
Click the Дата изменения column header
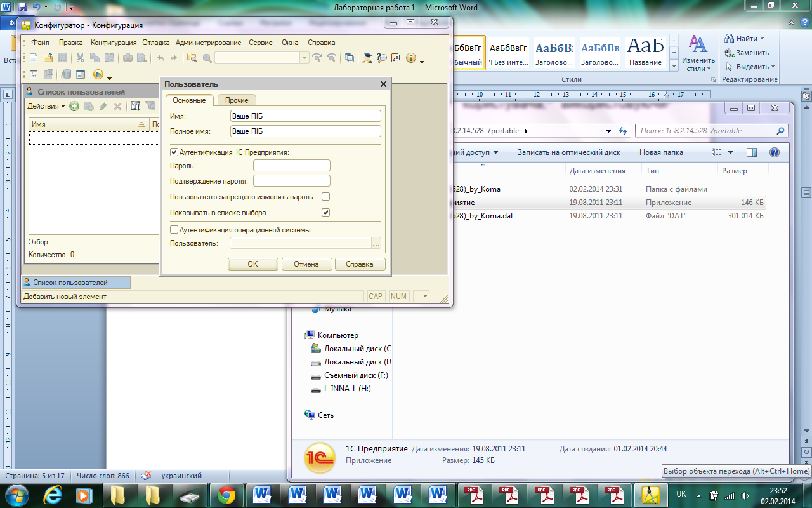pos(597,171)
